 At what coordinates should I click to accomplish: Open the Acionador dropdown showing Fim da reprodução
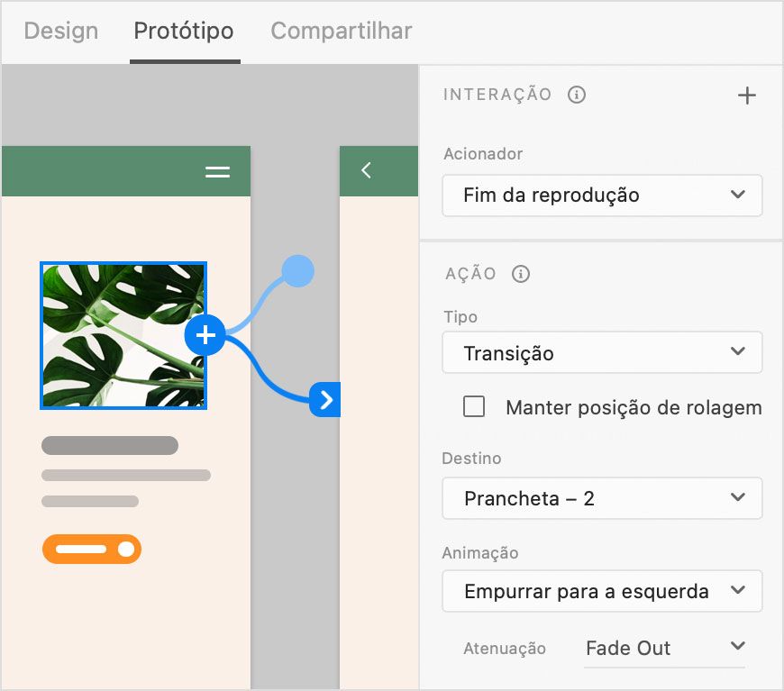click(602, 195)
